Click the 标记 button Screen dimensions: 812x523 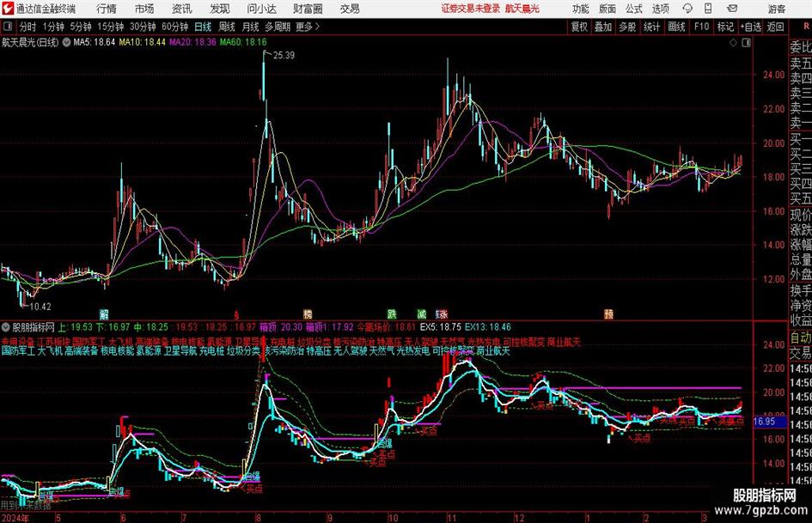725,27
